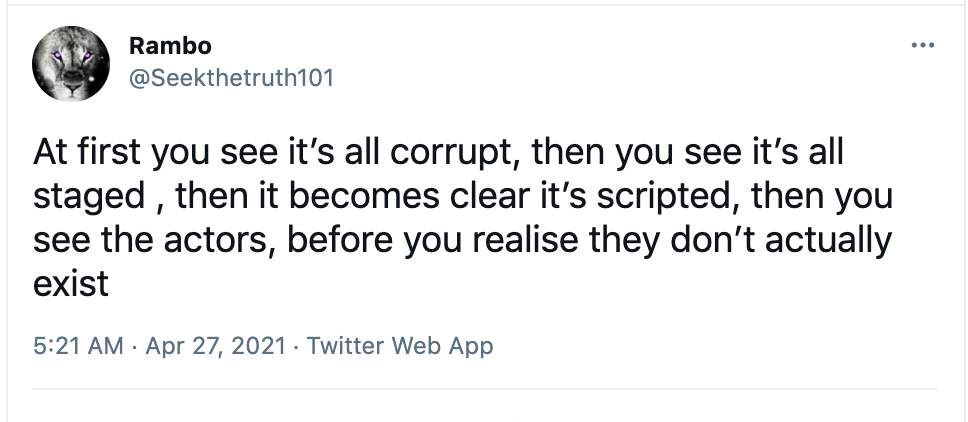The width and height of the screenshot is (968, 422).
Task: Click the word "Twitter" in the source label
Action: coord(345,346)
